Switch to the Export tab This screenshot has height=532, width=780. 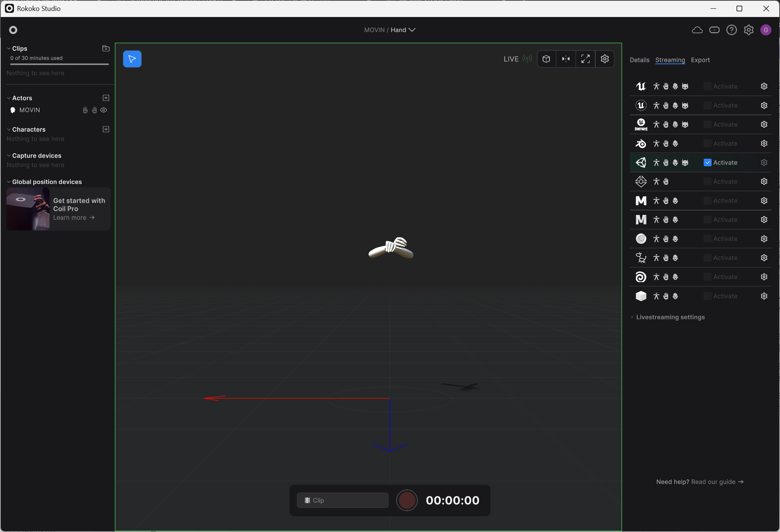700,60
